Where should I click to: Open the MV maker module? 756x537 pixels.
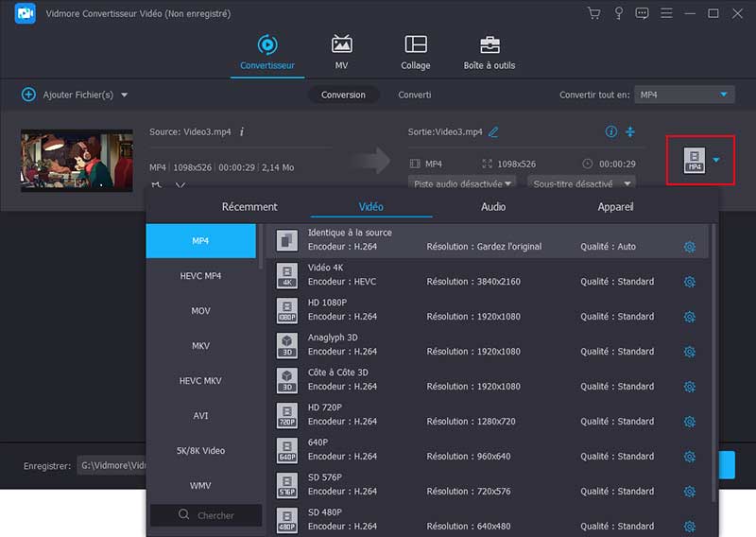(x=341, y=52)
